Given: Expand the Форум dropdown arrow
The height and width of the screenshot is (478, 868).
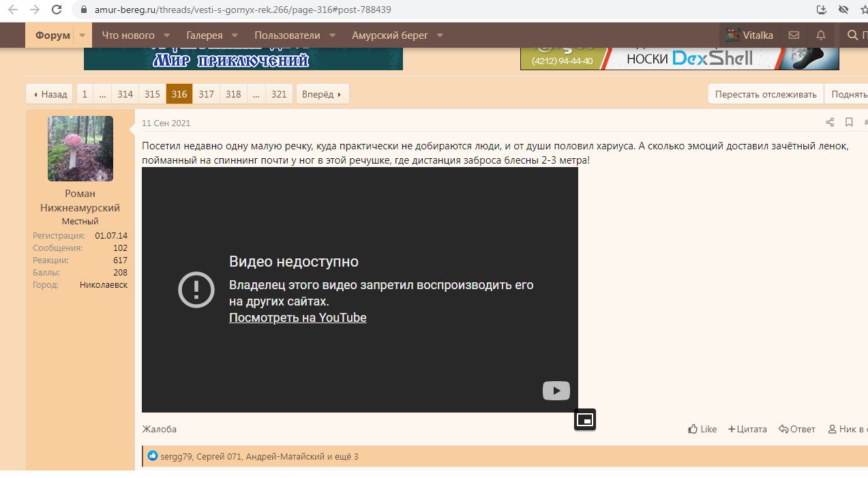Looking at the screenshot, I should tap(83, 35).
